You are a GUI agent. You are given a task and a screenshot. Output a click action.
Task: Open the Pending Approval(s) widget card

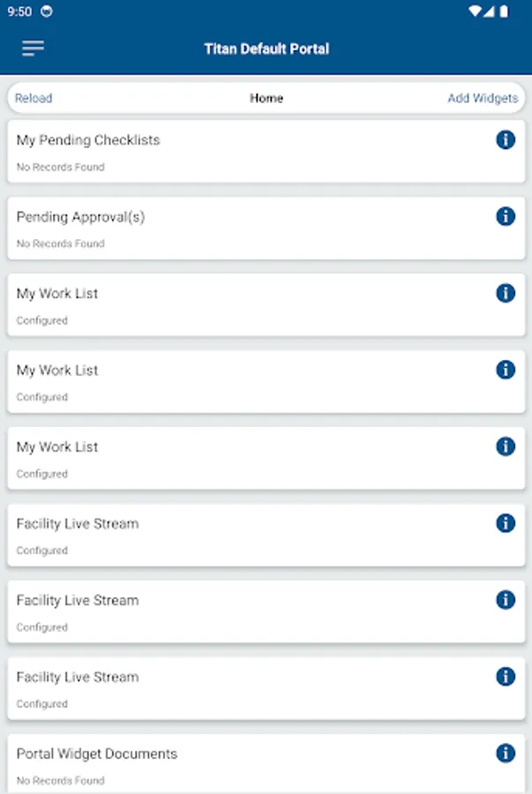click(266, 228)
